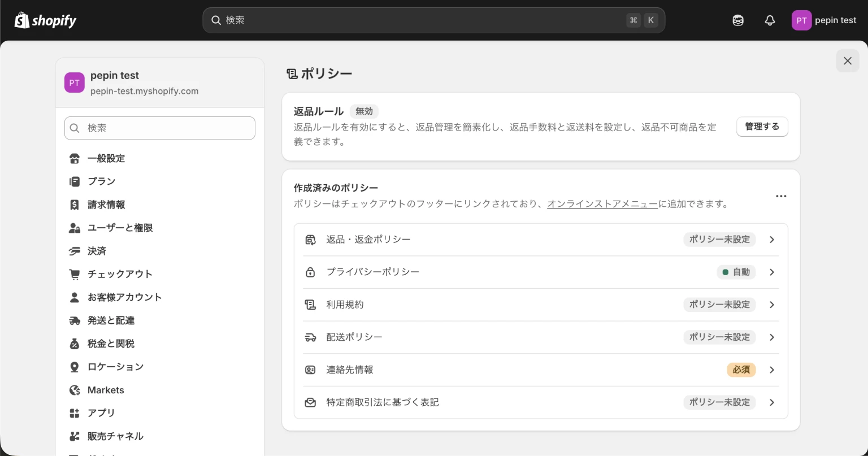This screenshot has height=456, width=868.
Task: Expand the 返品・返金ポリシー row chevron
Action: tap(771, 239)
